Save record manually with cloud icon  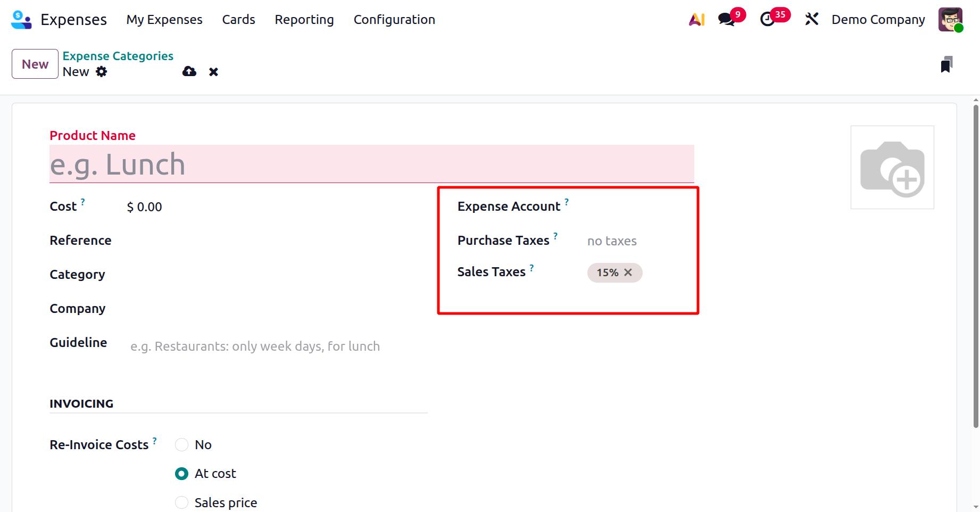pos(189,72)
